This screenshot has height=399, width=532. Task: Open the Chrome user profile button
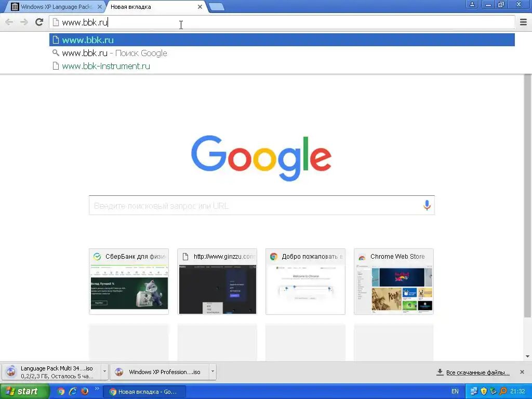(x=472, y=4)
